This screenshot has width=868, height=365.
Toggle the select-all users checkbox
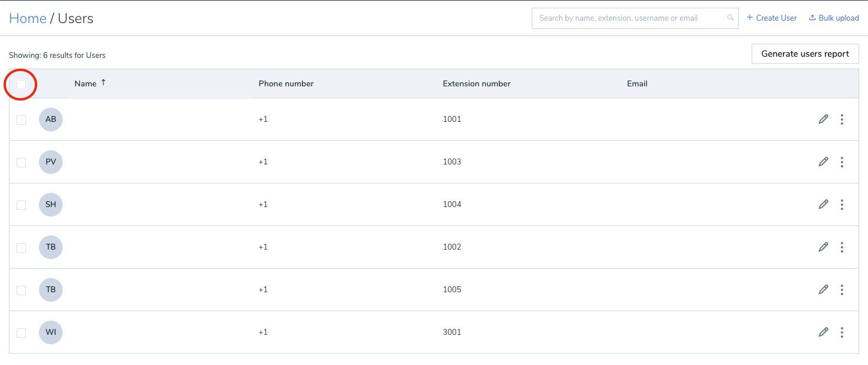[x=21, y=85]
